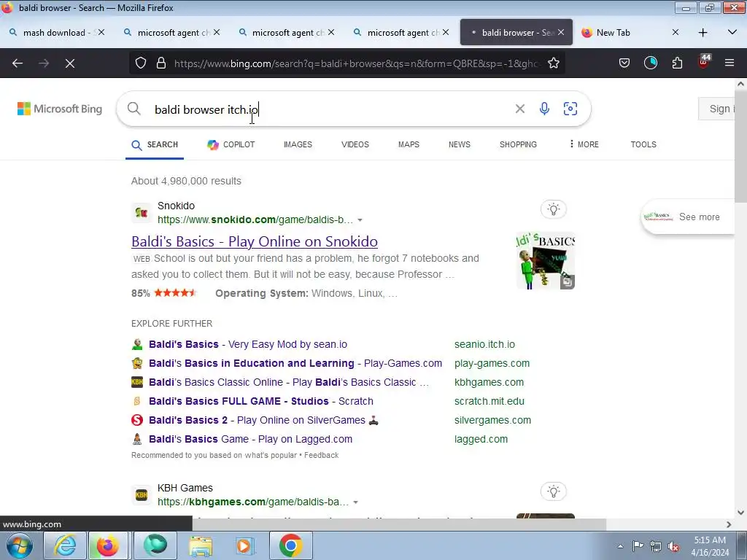
Task: Open the uBlock extension showing 44
Action: pyautogui.click(x=704, y=62)
